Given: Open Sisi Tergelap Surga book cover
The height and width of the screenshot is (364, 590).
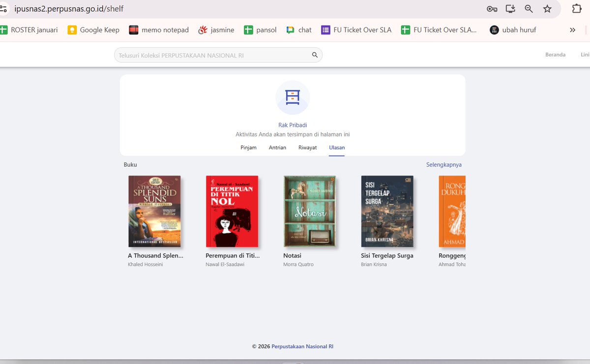Looking at the screenshot, I should click(x=387, y=211).
